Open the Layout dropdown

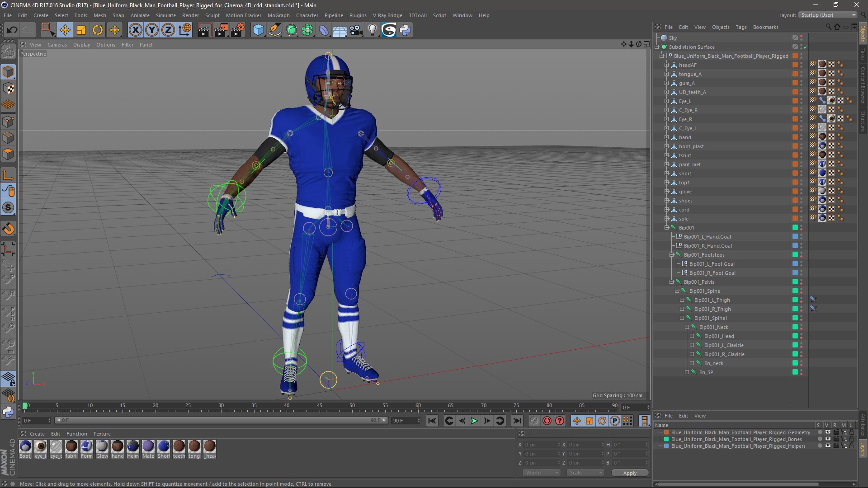coord(828,15)
